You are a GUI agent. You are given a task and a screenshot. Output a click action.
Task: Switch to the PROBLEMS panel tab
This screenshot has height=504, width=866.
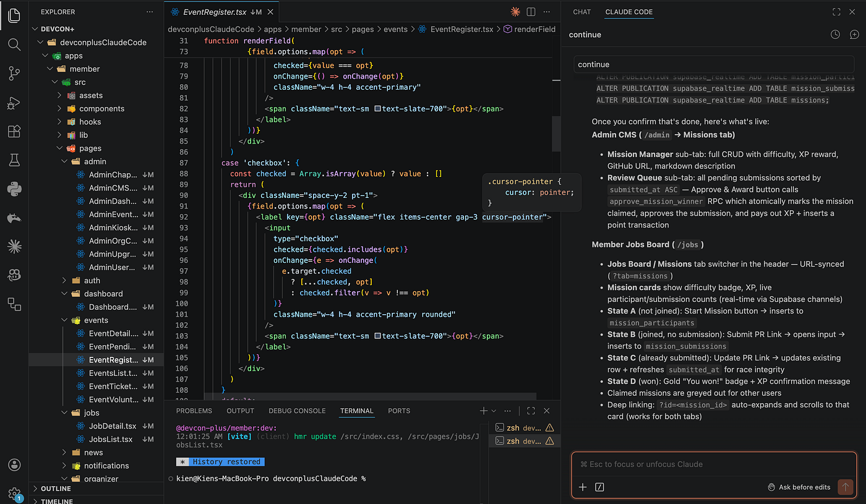point(194,411)
